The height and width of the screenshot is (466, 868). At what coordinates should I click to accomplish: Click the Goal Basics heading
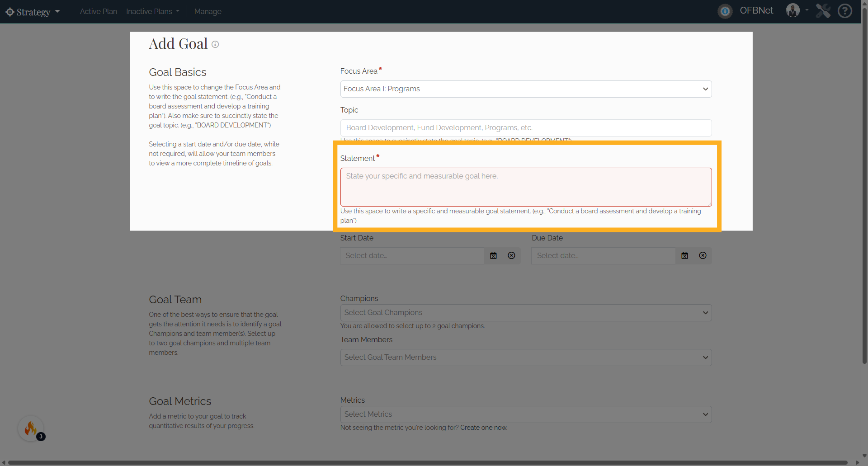point(178,72)
